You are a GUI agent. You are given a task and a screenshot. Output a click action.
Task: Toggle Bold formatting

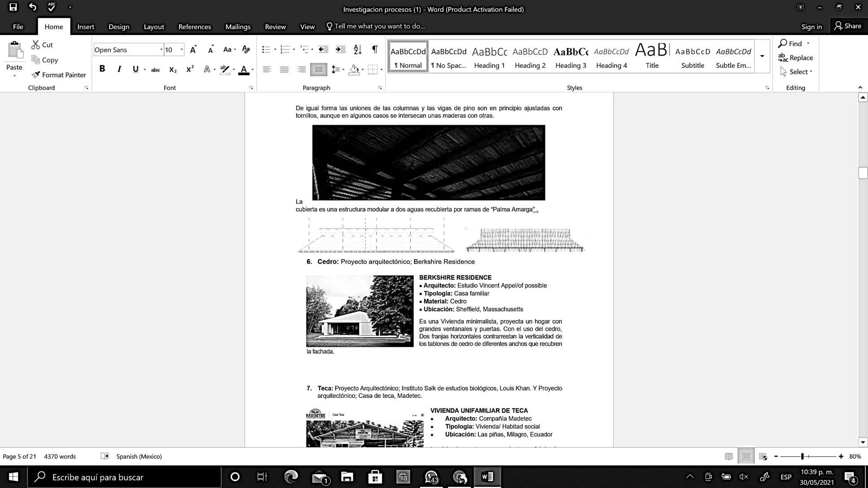(102, 69)
